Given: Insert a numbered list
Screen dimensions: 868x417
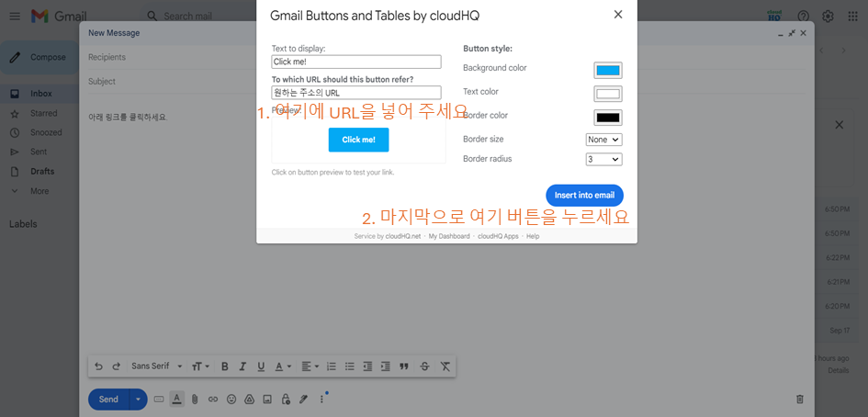Looking at the screenshot, I should click(332, 366).
